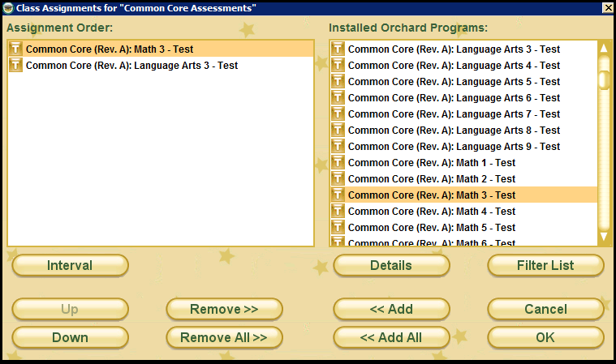Click test icon beside Math 3 in Assignment Order
The width and height of the screenshot is (616, 364).
(15, 49)
